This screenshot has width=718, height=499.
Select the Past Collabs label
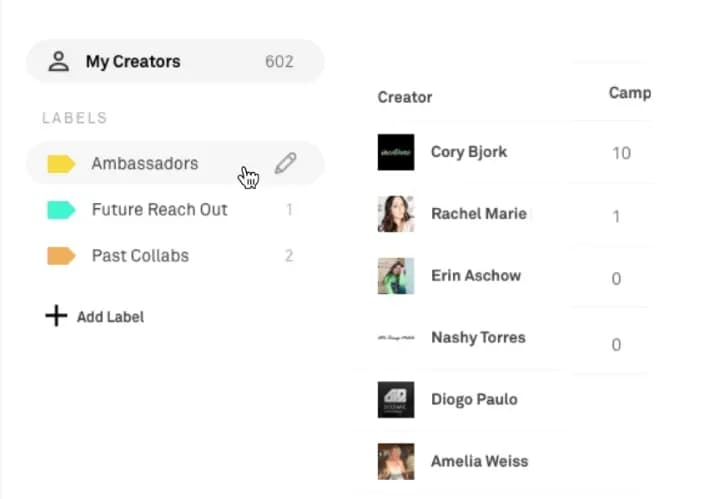click(x=175, y=256)
